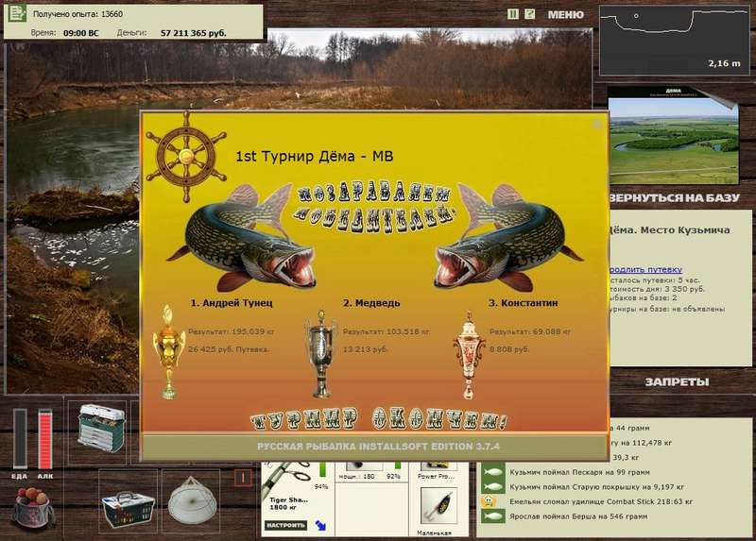This screenshot has height=541, width=756.
Task: Select log row 'Ярослав поймал Берша на 546 грамм'
Action: (578, 516)
